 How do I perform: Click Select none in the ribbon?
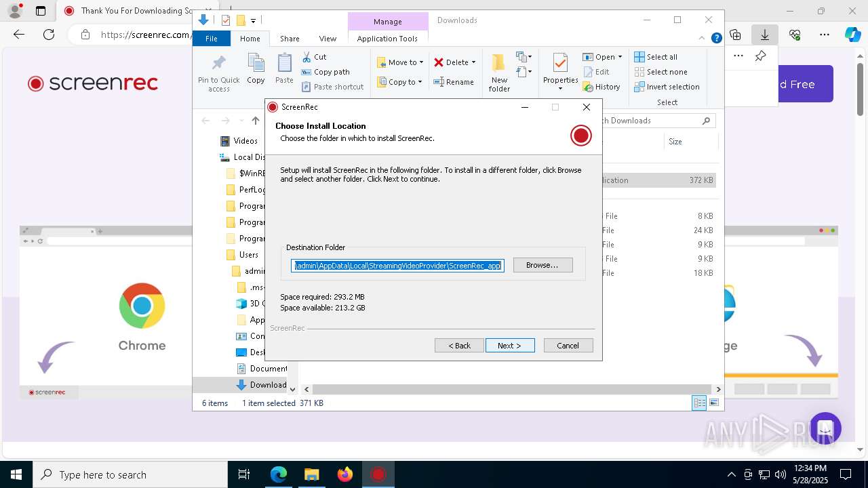point(660,72)
